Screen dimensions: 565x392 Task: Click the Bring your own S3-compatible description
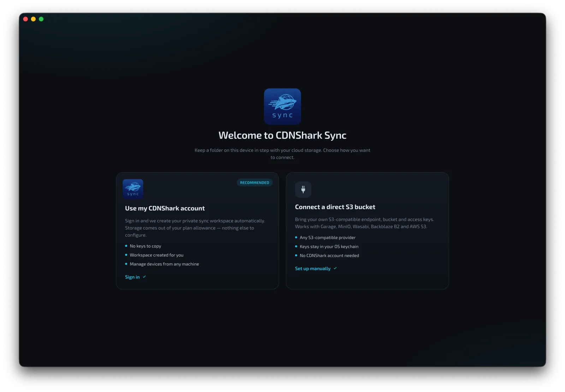click(x=364, y=223)
